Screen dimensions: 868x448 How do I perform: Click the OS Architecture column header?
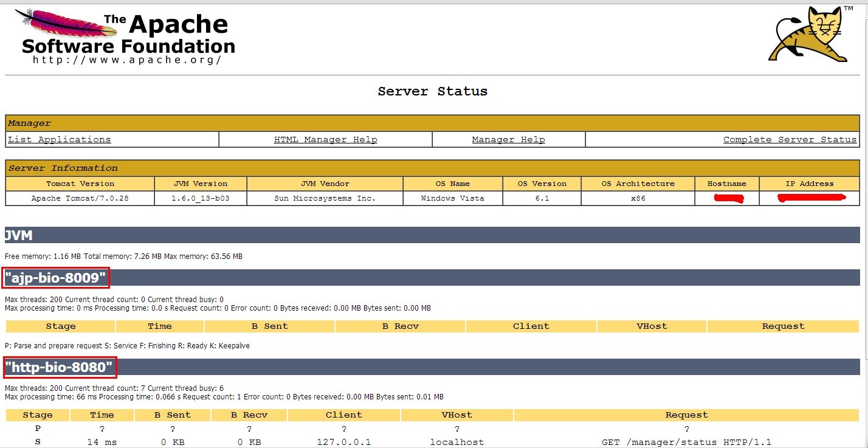[x=638, y=184]
